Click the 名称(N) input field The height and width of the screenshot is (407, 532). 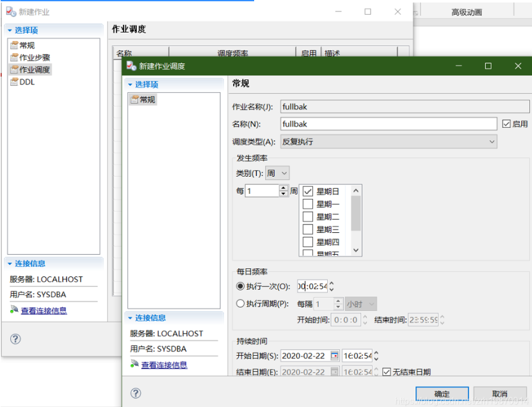(389, 124)
